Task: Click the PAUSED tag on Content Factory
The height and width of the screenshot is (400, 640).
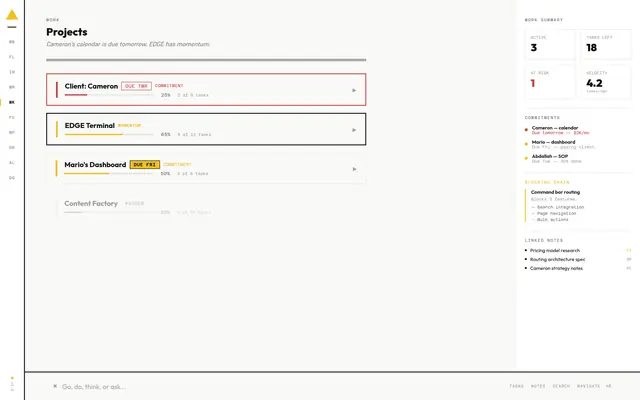Action: pos(134,203)
